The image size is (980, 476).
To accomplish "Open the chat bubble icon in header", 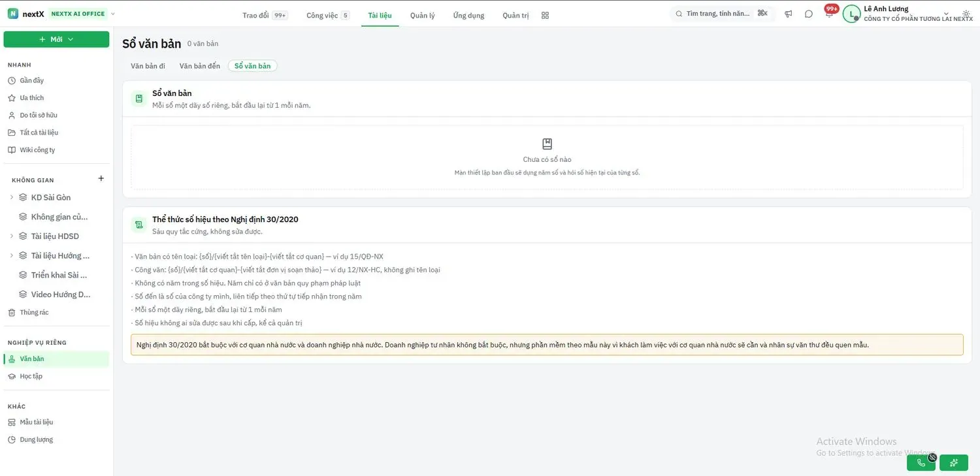I will [x=809, y=14].
